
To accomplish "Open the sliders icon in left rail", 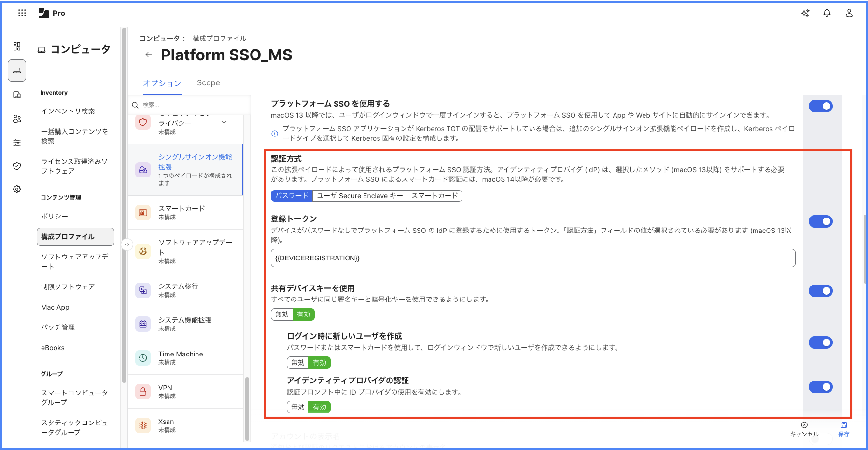I will (17, 143).
